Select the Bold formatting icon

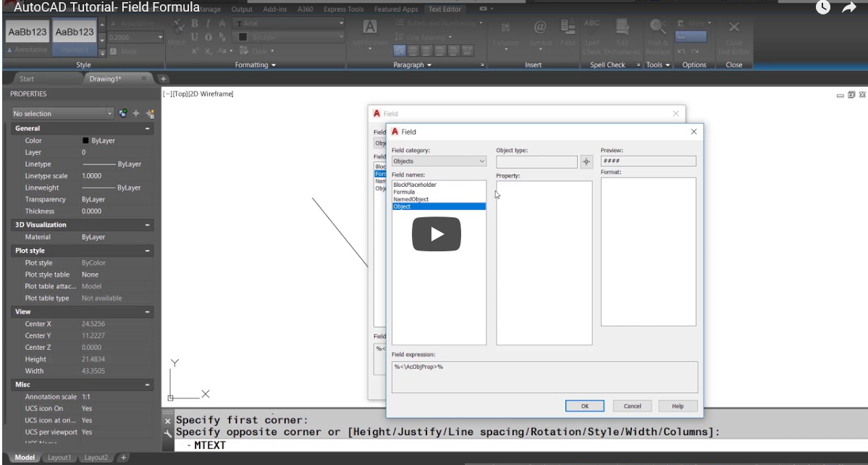[x=195, y=22]
